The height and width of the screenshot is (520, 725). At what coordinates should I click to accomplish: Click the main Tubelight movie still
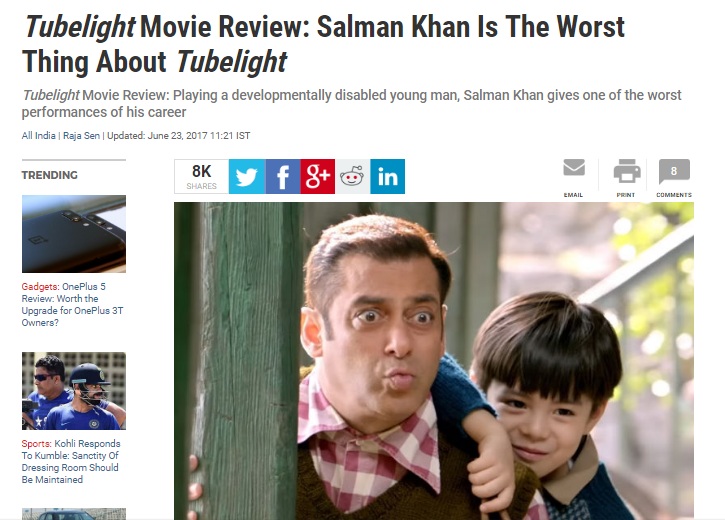tap(434, 361)
